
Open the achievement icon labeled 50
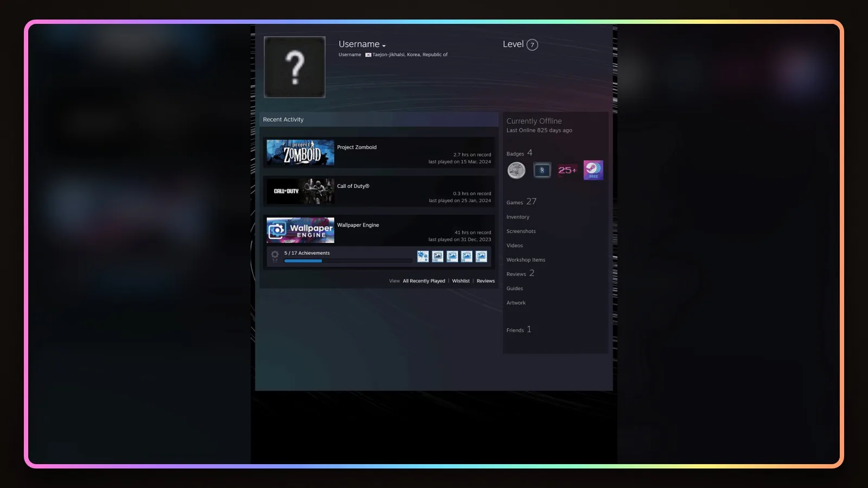(452, 256)
